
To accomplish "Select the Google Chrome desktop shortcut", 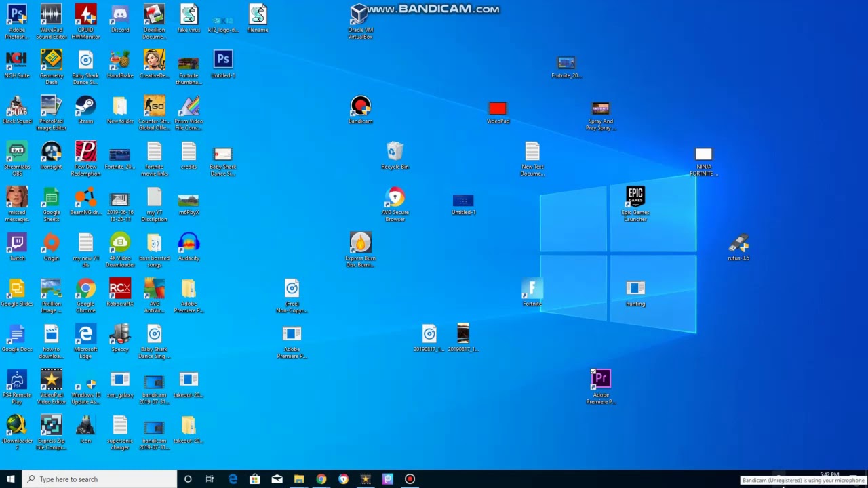I will click(x=85, y=295).
